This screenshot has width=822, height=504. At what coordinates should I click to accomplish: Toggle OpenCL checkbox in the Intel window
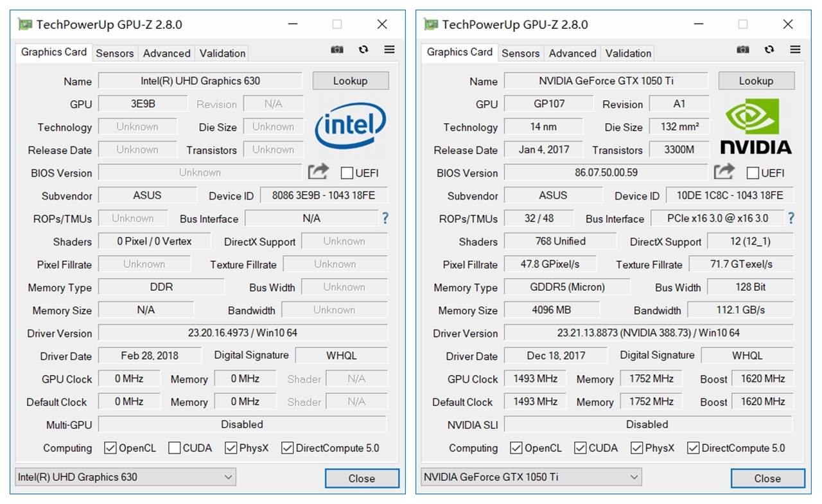coord(110,448)
